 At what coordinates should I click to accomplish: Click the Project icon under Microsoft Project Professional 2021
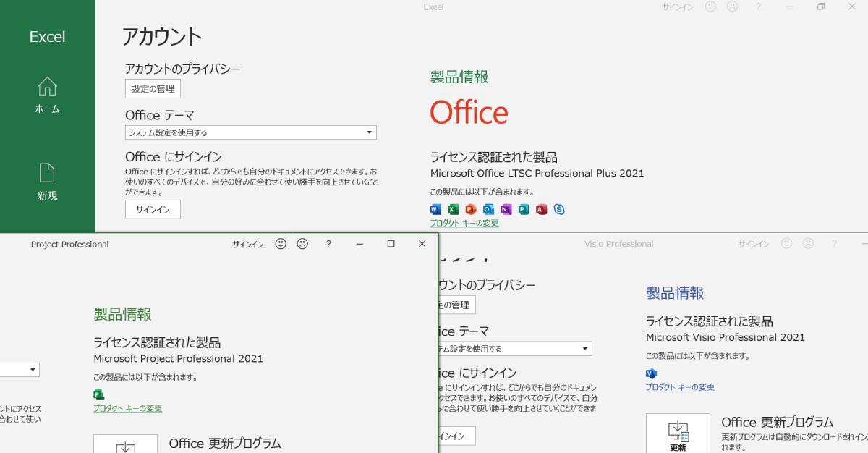tap(99, 394)
